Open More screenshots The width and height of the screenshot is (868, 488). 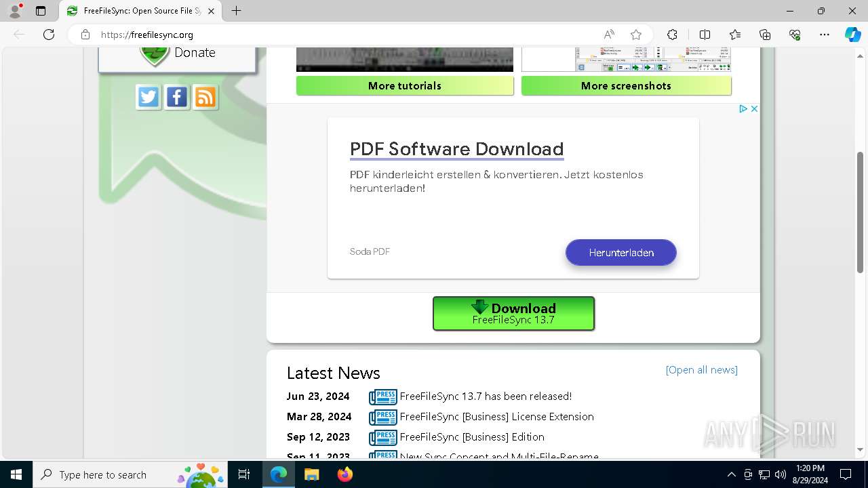pos(626,85)
